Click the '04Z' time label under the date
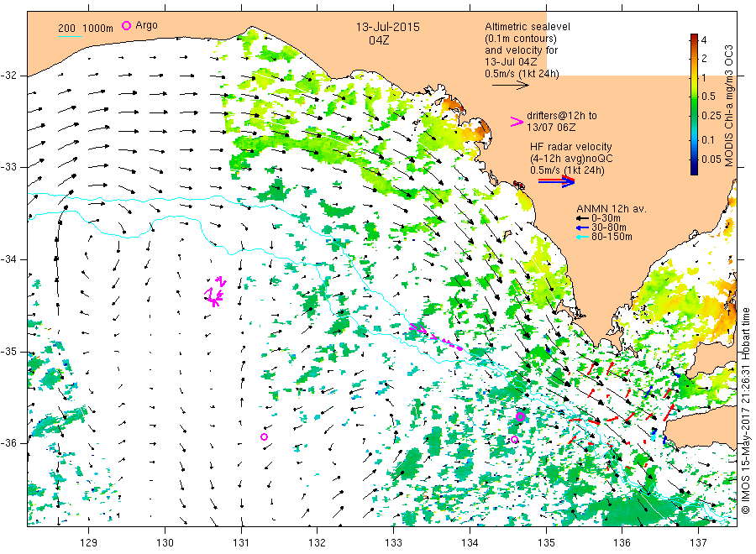Viewport: 756px width, 554px height. (379, 40)
